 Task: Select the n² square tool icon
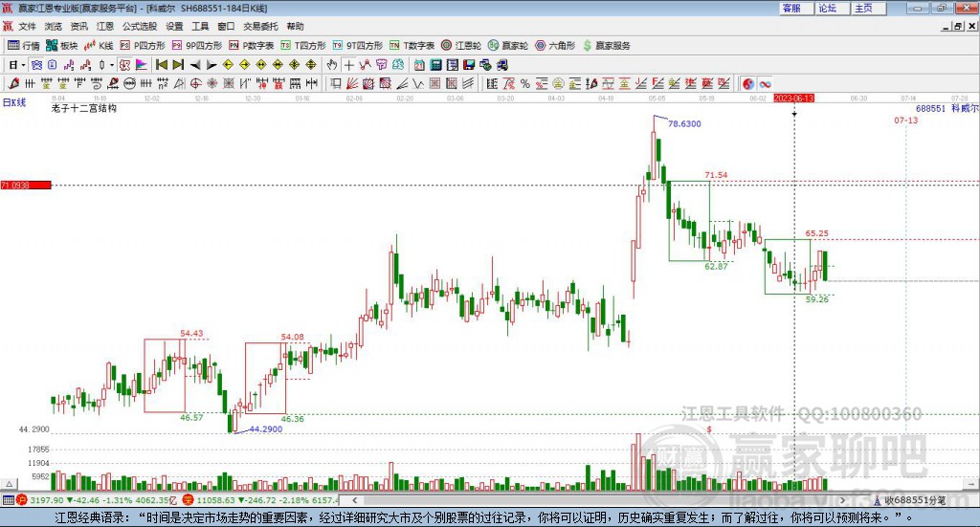163,83
